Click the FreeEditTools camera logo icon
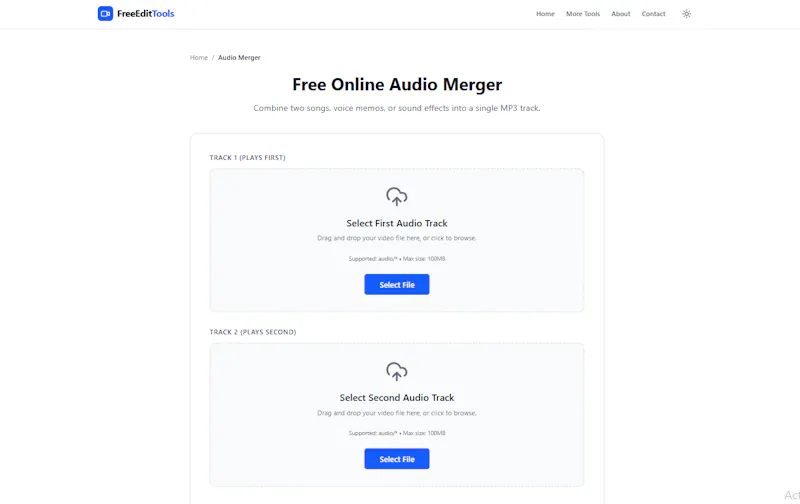The image size is (800, 504). pyautogui.click(x=105, y=14)
